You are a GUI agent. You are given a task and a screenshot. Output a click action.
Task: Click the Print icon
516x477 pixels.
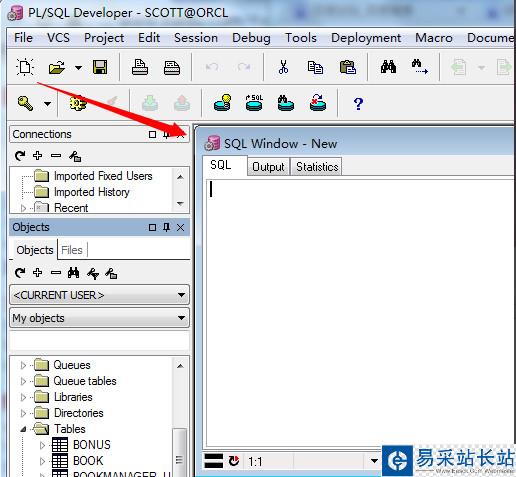tap(140, 68)
